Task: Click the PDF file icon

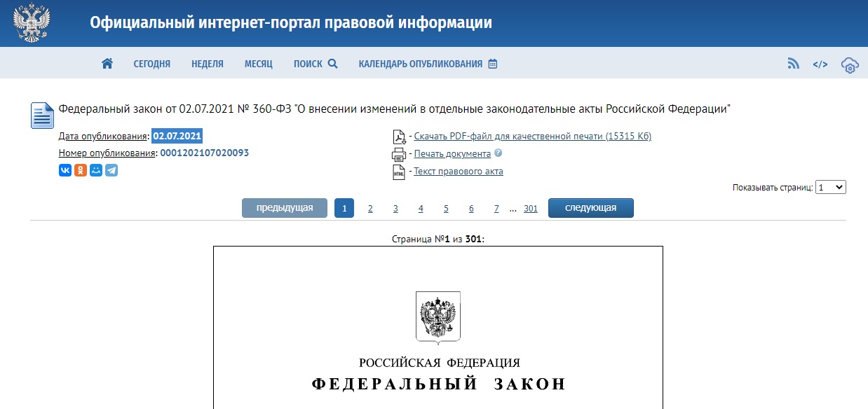Action: [x=398, y=137]
